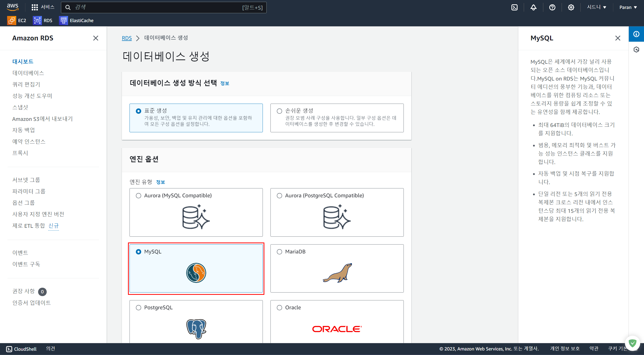Image resolution: width=644 pixels, height=355 pixels.
Task: Select 표준 생성 radio button
Action: (x=138, y=111)
